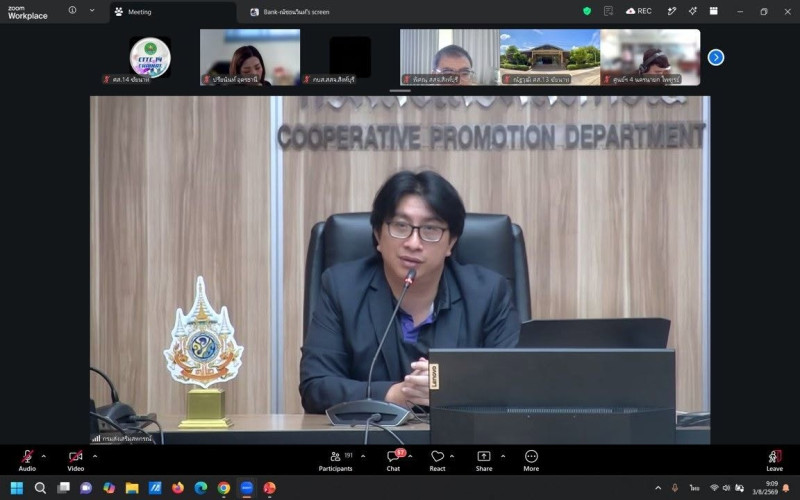Viewport: 800px width, 500px height.
Task: Start camera with the Video button
Action: click(x=76, y=461)
